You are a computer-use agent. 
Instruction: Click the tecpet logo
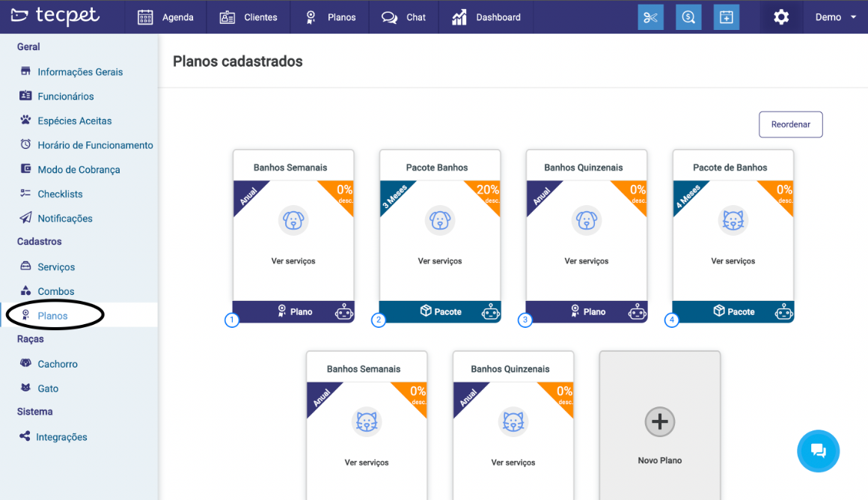(x=55, y=16)
